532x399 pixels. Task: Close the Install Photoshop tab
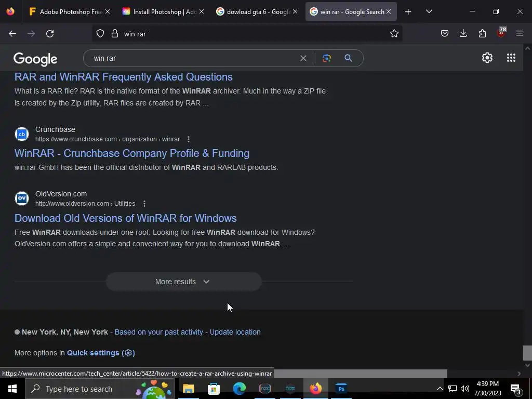tap(202, 11)
